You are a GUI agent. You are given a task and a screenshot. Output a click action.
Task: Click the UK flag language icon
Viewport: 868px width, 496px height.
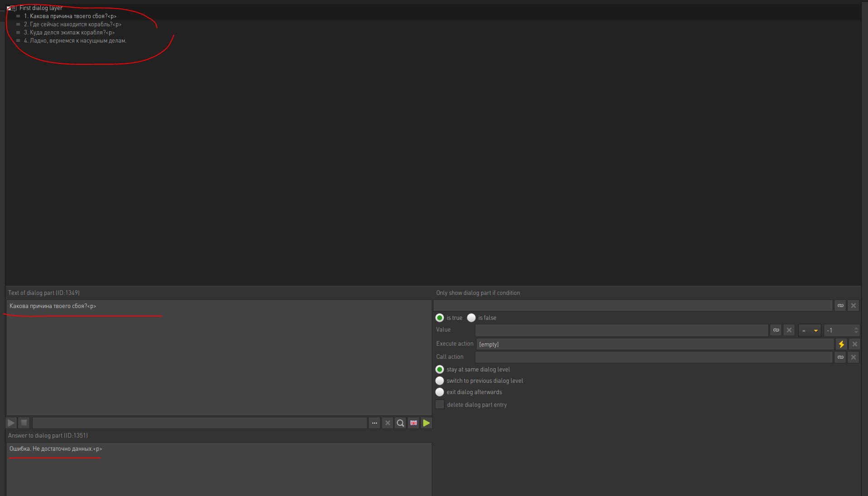pos(414,423)
